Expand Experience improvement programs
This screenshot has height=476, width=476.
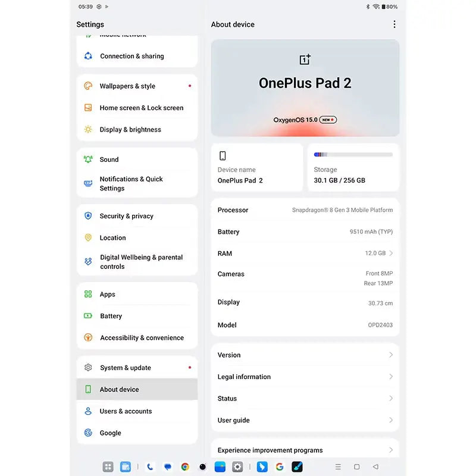tap(305, 450)
